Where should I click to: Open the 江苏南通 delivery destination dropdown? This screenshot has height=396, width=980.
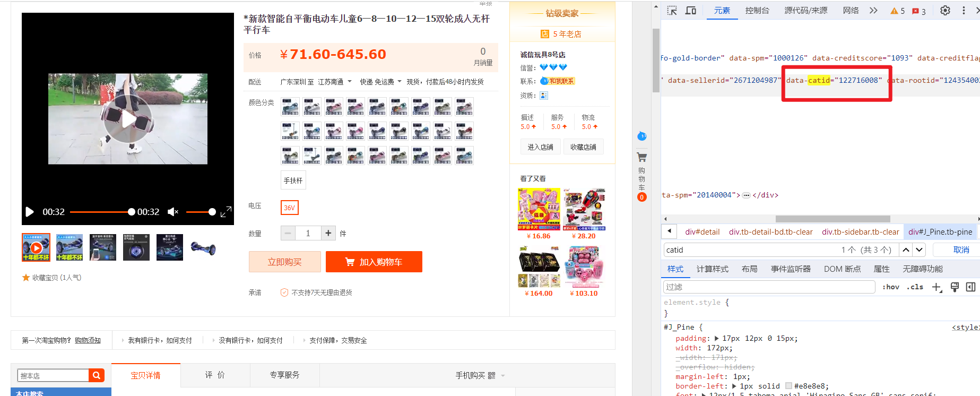pos(334,82)
